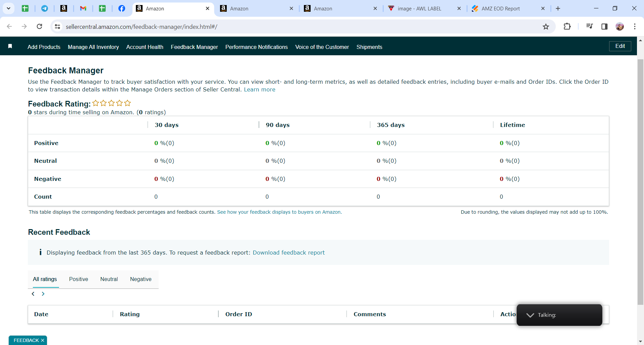
Task: Reload the current page
Action: pos(39,26)
